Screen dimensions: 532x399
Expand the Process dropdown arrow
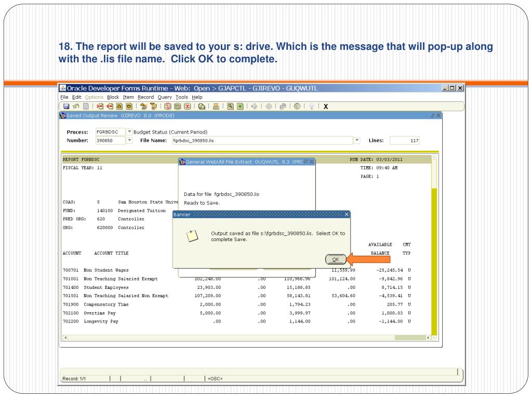pos(129,131)
